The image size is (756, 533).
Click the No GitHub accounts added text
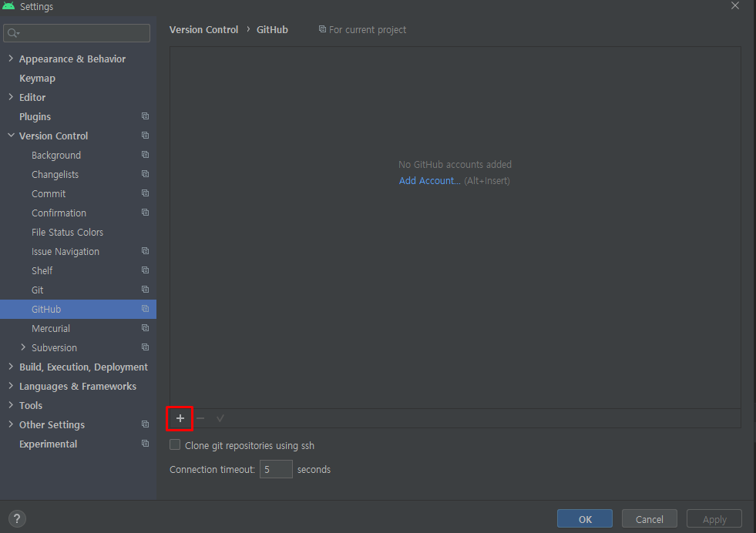(x=455, y=164)
